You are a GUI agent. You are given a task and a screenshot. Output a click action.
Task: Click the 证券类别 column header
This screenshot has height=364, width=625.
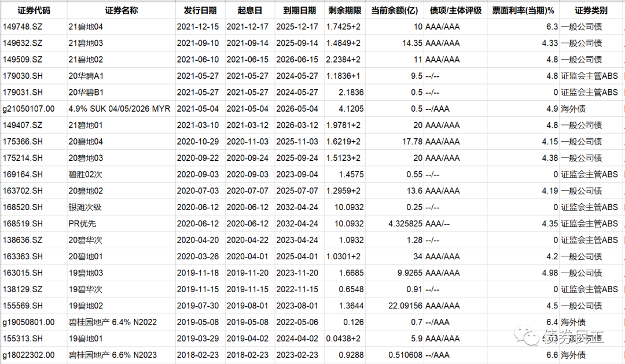(x=591, y=10)
